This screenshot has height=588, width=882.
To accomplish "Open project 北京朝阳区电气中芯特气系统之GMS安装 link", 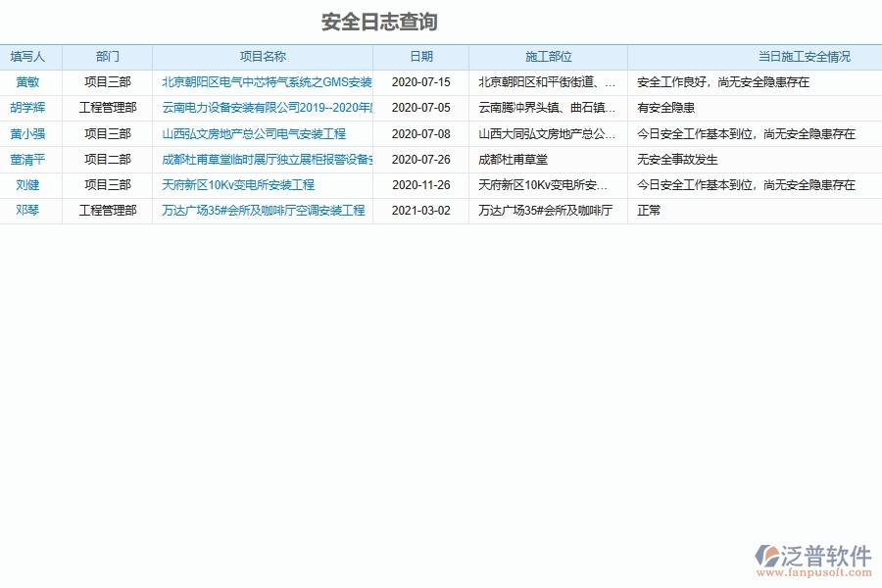I will point(262,82).
